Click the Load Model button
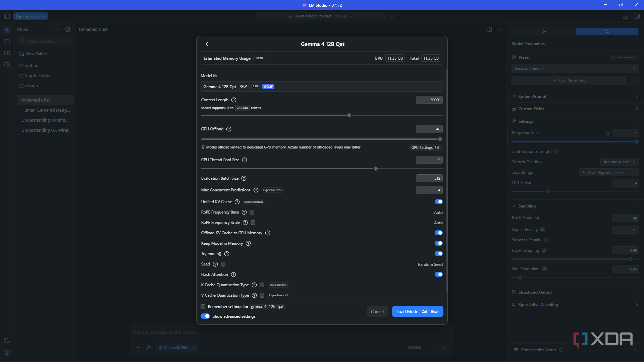 418,311
